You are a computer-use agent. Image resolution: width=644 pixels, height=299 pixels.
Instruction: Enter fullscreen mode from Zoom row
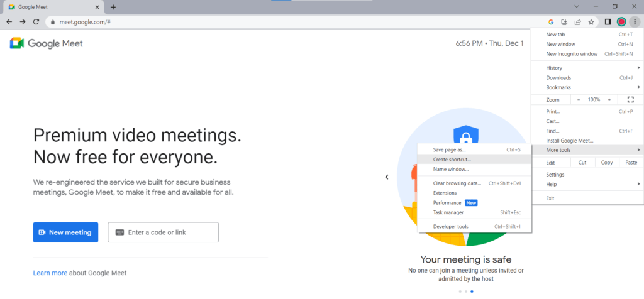click(x=630, y=99)
